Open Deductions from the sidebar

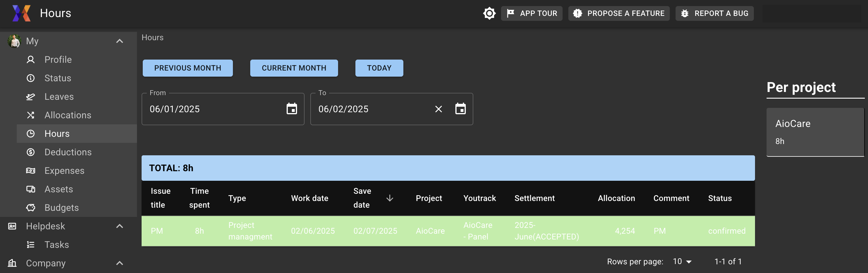click(68, 152)
